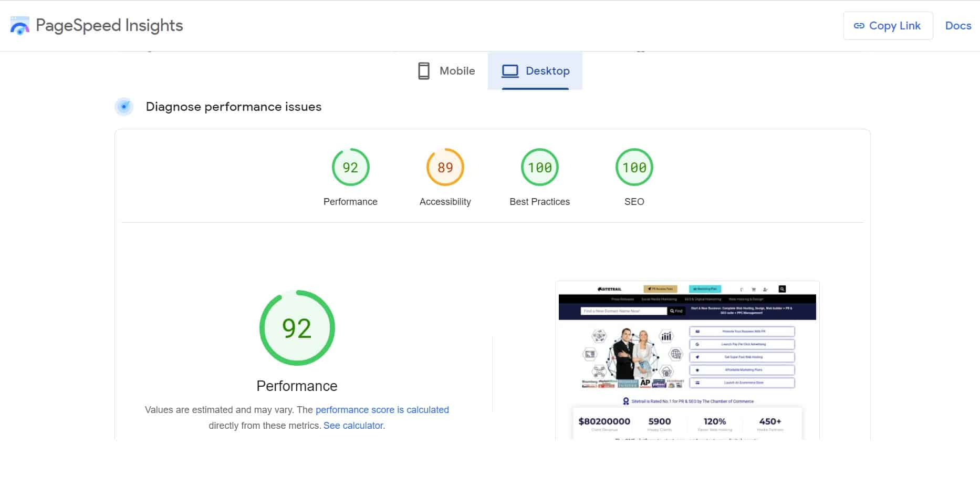
Task: Click the 92 Performance score circle
Action: tap(350, 167)
